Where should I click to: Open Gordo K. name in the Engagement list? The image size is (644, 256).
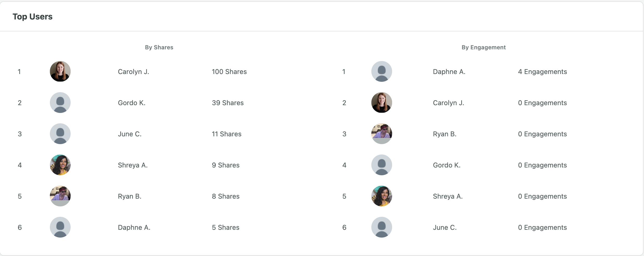tap(447, 165)
